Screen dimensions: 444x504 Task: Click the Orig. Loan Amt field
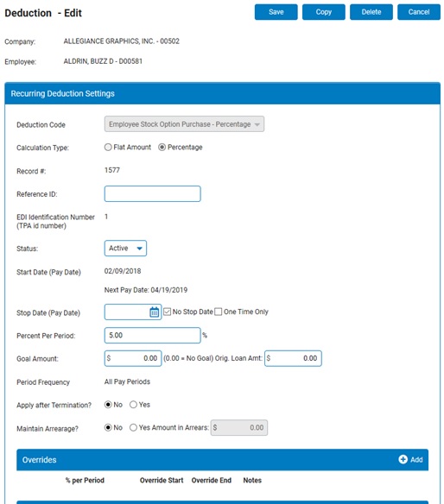[x=293, y=358]
